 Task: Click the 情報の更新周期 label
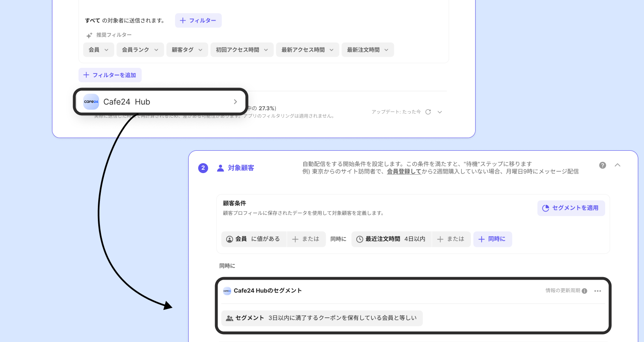[563, 291]
